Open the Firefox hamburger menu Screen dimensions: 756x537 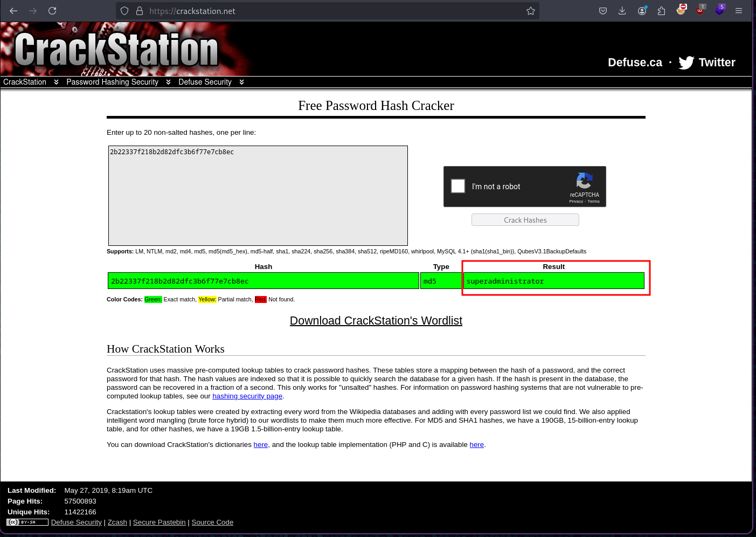click(739, 11)
